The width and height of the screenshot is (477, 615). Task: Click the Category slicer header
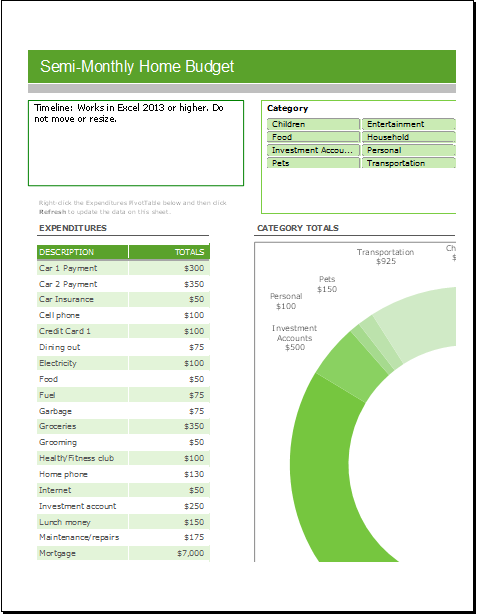(x=288, y=108)
